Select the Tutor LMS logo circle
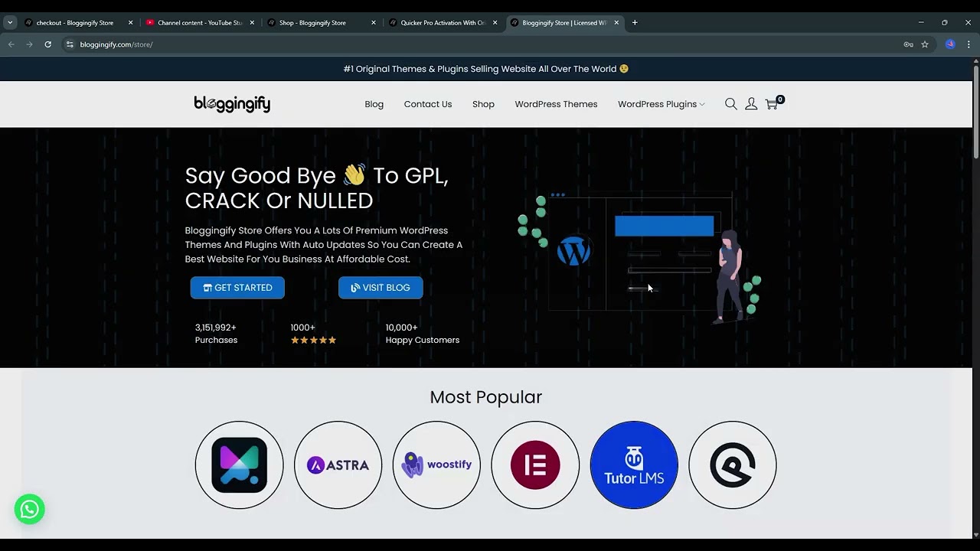Viewport: 980px width, 551px height. pos(634,465)
